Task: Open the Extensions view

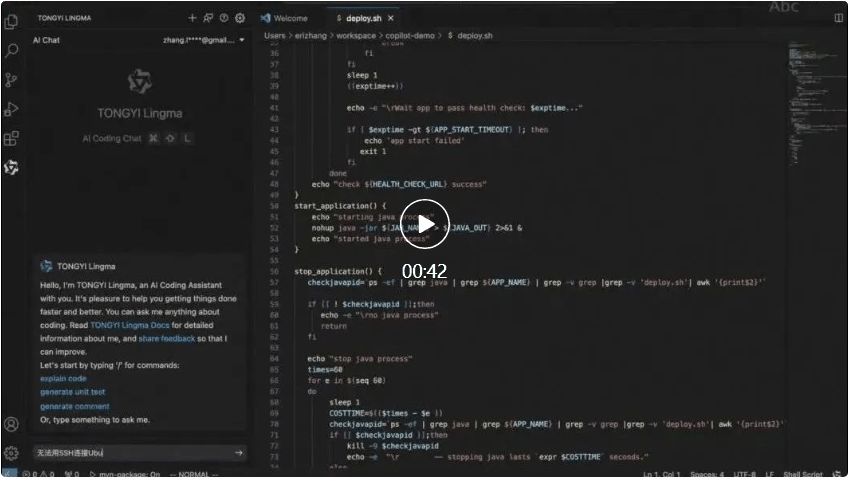Action: [x=11, y=138]
